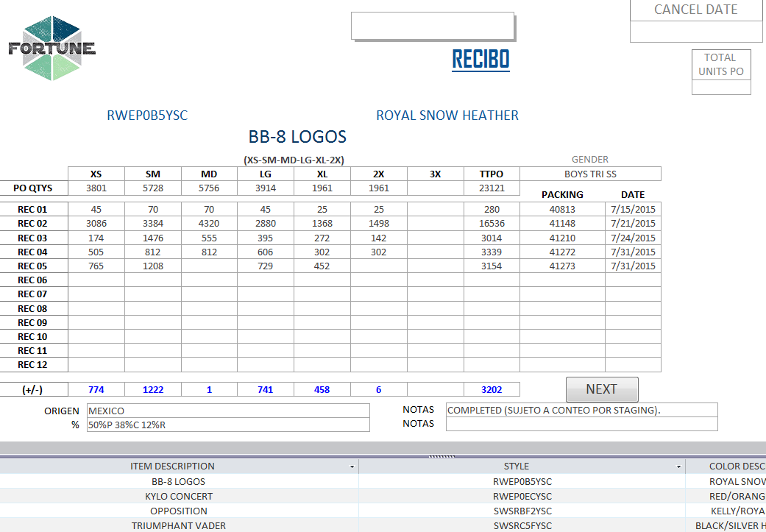Click PO QTYS SM cell 5728

click(x=153, y=188)
